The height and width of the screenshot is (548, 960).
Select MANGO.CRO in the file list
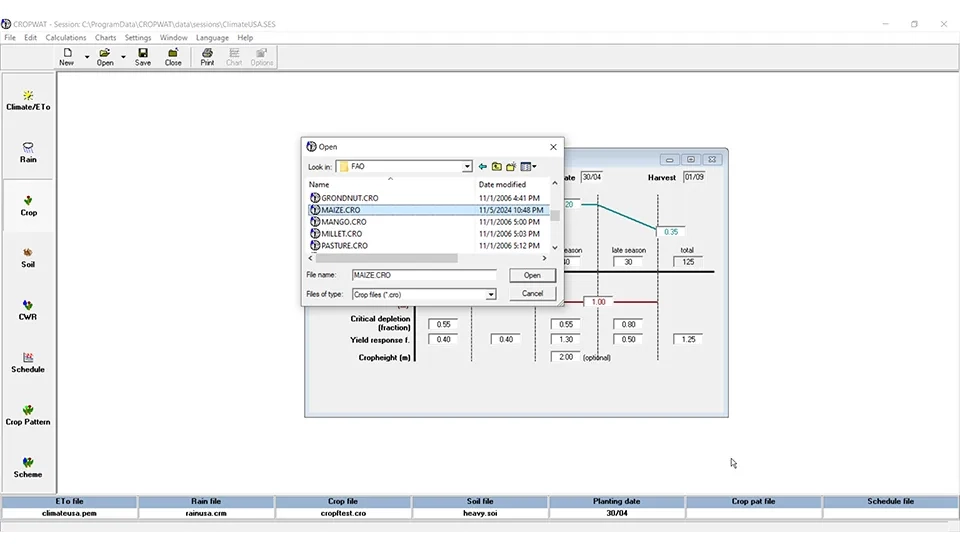344,222
